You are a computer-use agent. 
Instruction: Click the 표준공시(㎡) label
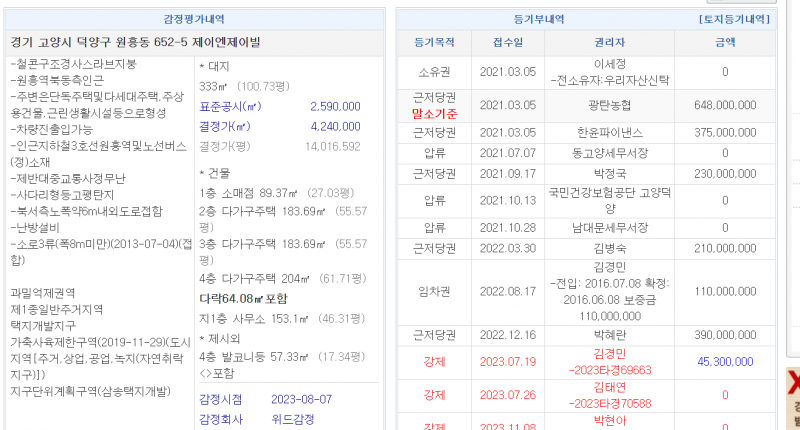(230, 105)
